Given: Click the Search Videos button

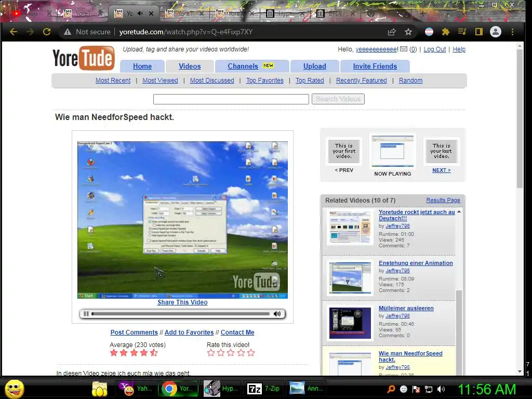Looking at the screenshot, I should (338, 99).
